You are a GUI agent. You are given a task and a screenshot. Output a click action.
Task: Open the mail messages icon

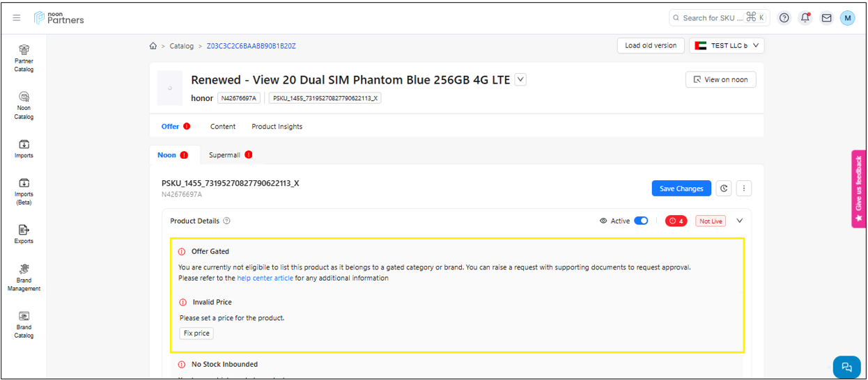[826, 18]
